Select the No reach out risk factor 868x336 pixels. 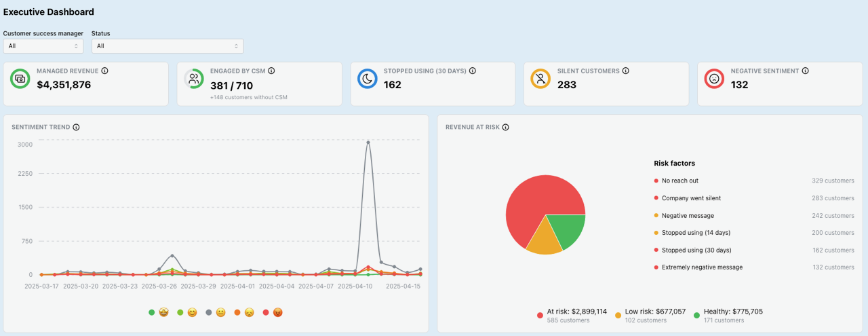tap(679, 181)
